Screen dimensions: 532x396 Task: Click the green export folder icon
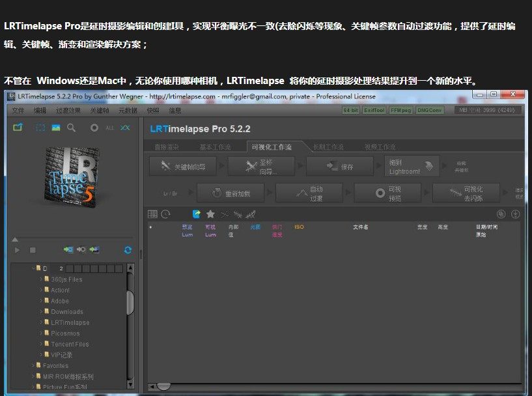click(18, 128)
